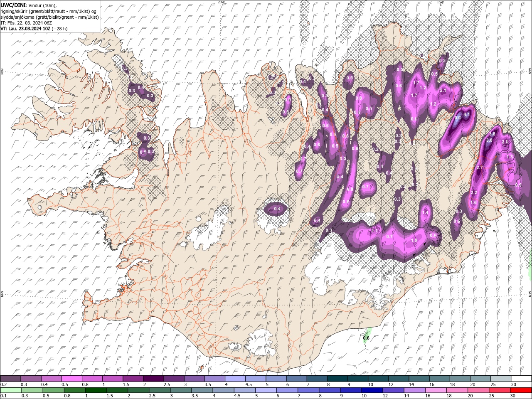Click the 4.1 snowfall value label
Screen dimensions: 532x399
pos(466,114)
